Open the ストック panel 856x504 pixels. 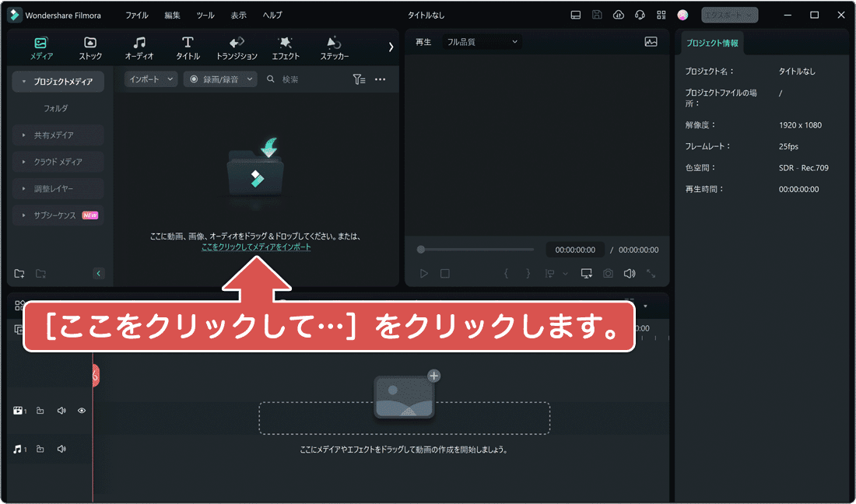[x=90, y=47]
